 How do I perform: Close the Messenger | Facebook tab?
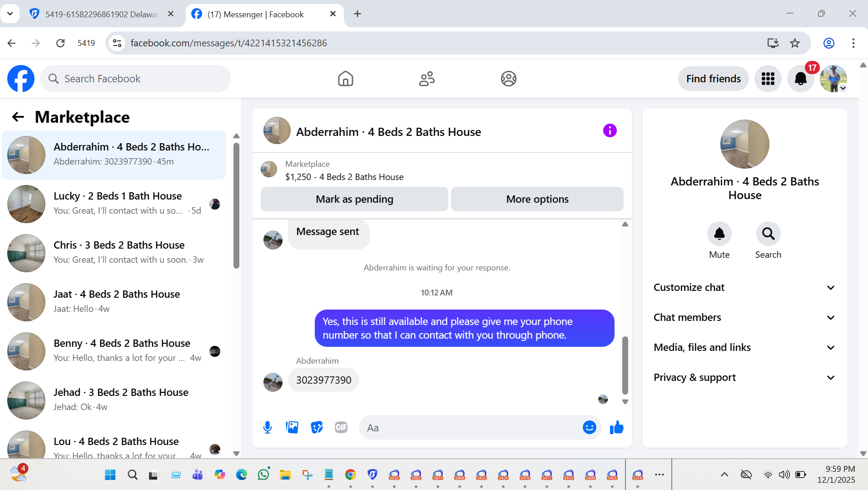coord(333,14)
